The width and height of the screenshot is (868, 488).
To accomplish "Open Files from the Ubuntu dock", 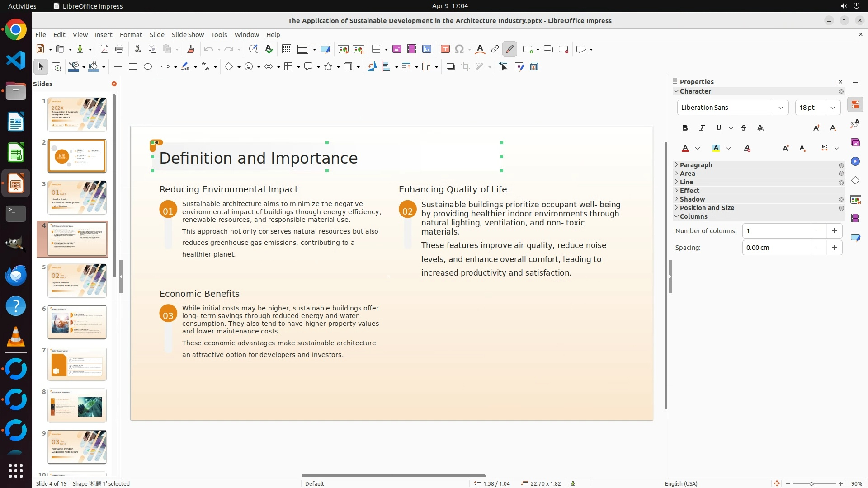I will point(16,92).
